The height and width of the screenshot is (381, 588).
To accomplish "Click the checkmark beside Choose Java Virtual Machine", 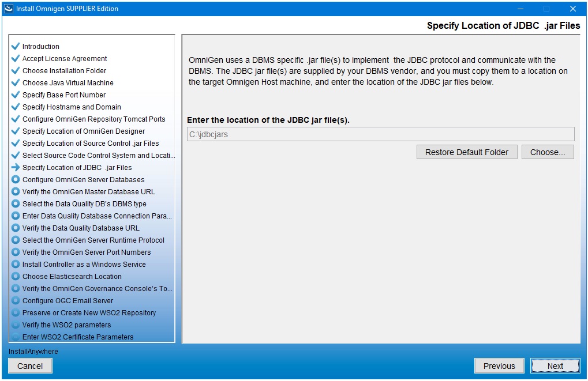I will tap(16, 82).
